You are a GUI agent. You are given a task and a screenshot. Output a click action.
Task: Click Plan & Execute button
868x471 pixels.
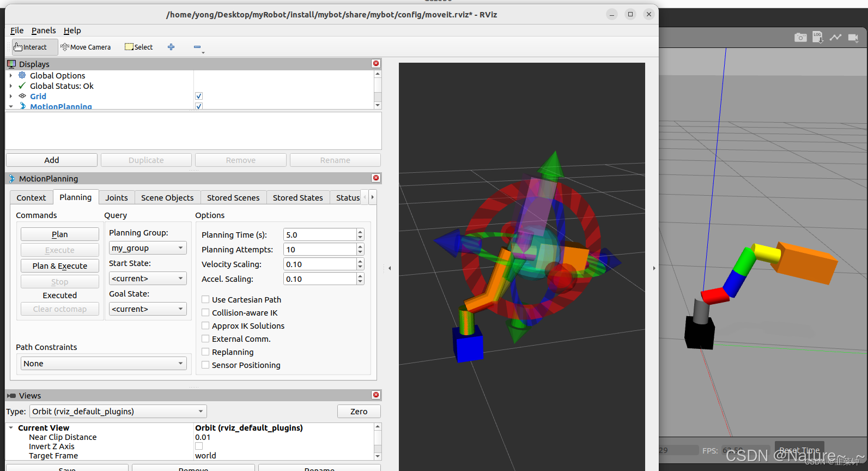(x=60, y=266)
